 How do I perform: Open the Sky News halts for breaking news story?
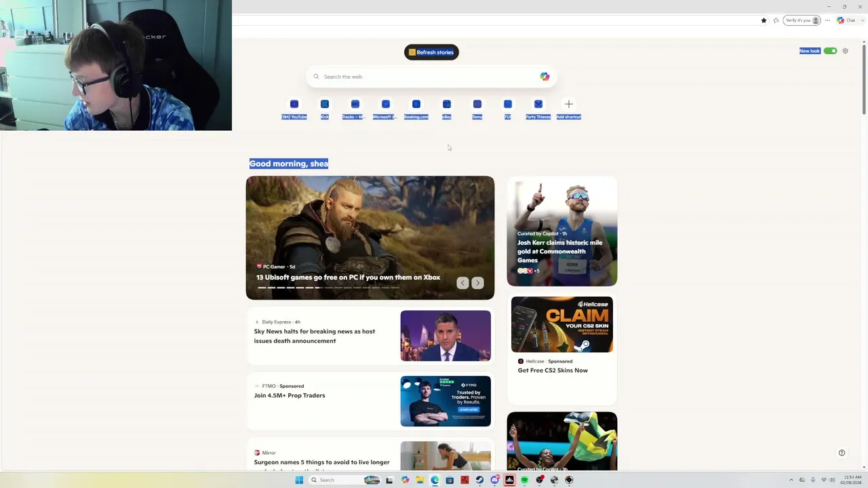(x=315, y=336)
